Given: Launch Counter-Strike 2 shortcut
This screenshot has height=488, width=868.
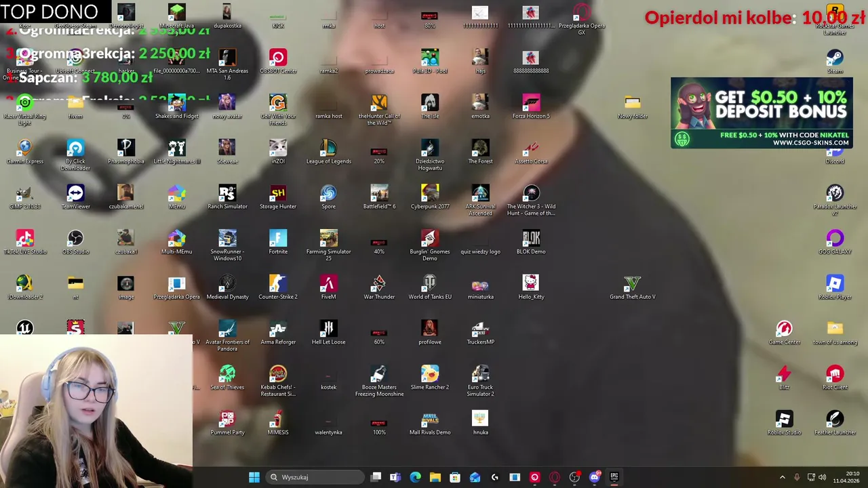Looking at the screenshot, I should click(x=278, y=287).
